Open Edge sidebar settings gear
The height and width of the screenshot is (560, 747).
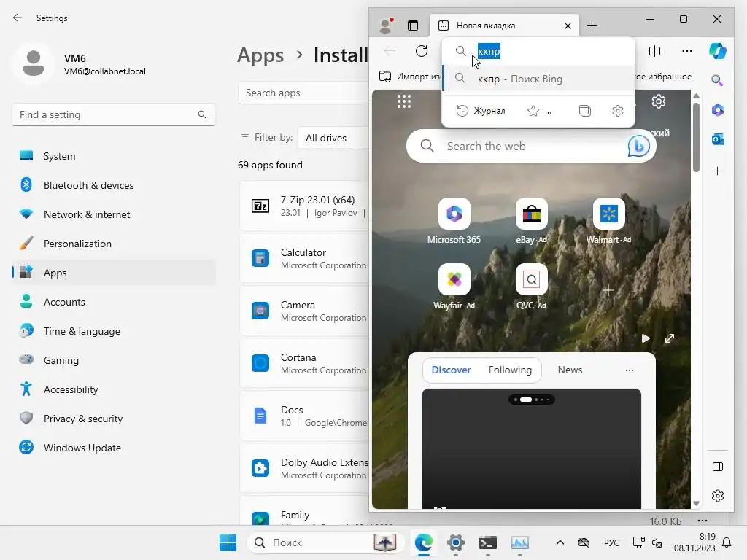(x=718, y=496)
